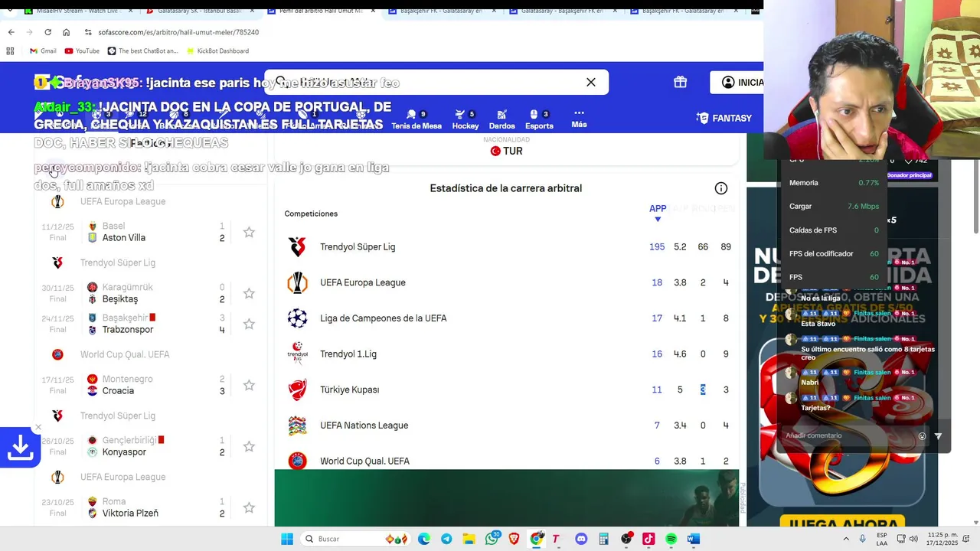Open Discord from taskbar
Screen dimensions: 980x551
[x=581, y=539]
